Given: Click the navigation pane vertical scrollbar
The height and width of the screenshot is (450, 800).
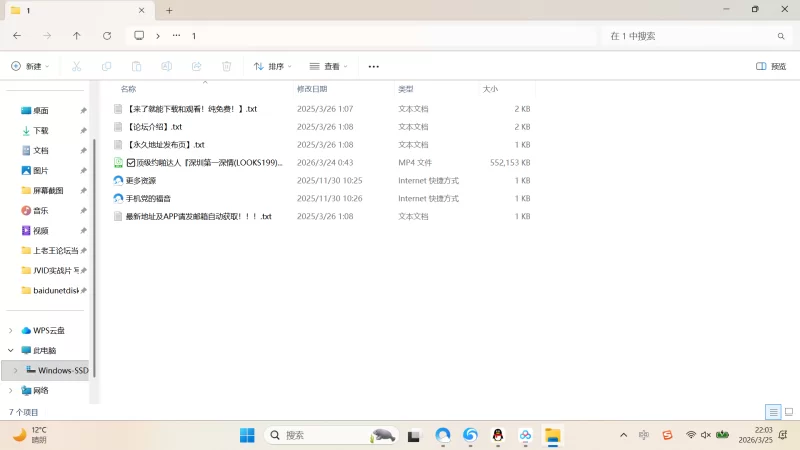Looking at the screenshot, I should (x=93, y=250).
